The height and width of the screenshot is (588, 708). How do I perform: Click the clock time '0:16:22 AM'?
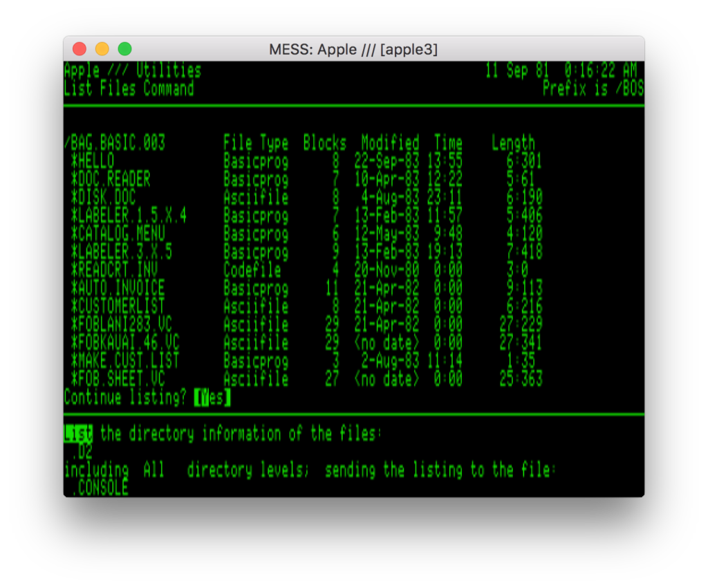click(x=601, y=71)
